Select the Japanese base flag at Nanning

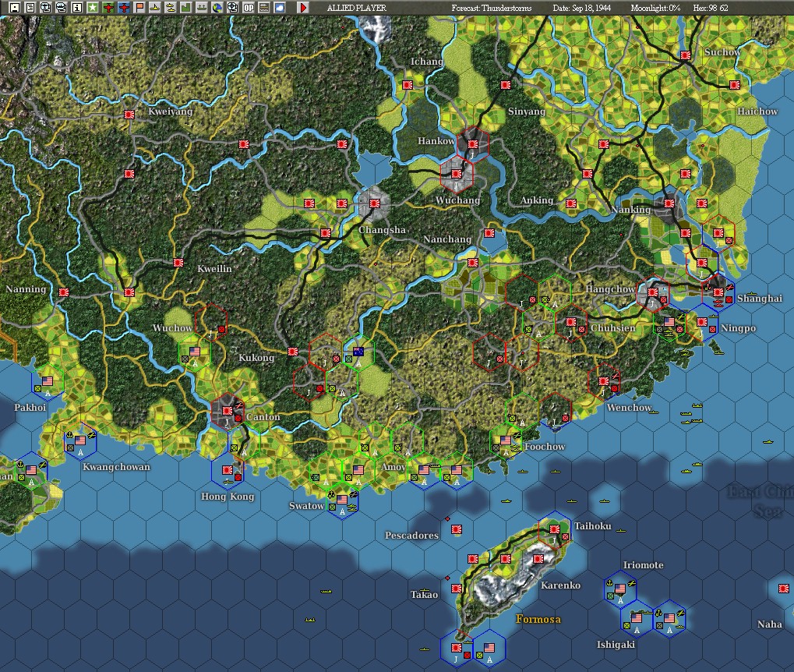tap(63, 292)
